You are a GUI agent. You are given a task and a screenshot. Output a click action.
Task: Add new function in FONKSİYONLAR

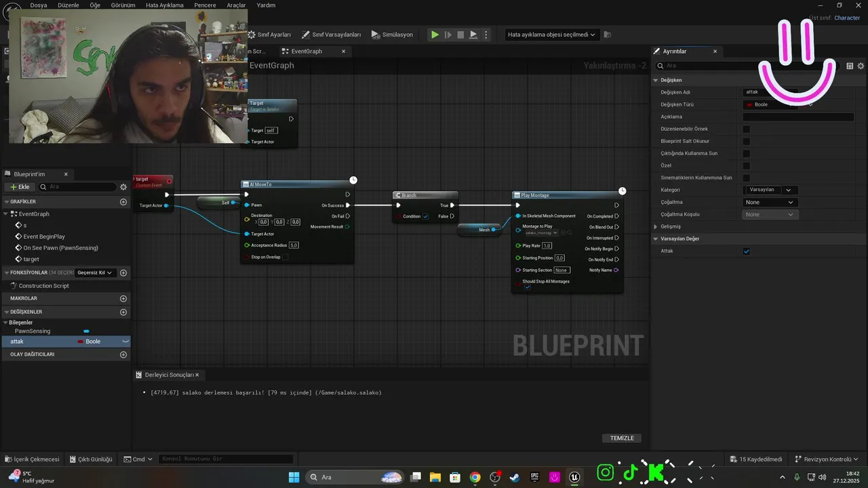(123, 272)
